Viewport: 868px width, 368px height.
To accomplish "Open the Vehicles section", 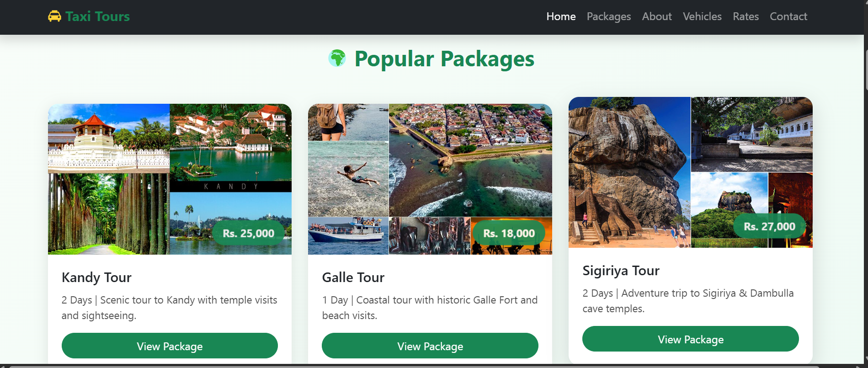I will coord(702,16).
